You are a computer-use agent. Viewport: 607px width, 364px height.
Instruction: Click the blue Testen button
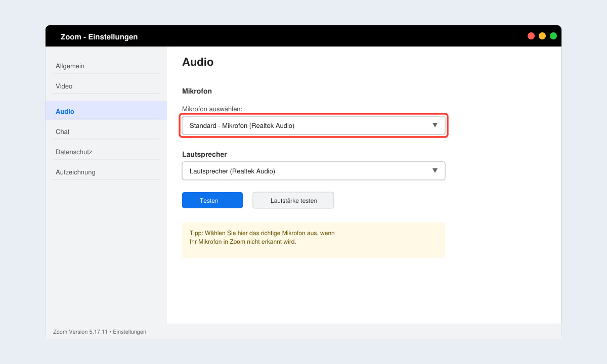pos(212,200)
